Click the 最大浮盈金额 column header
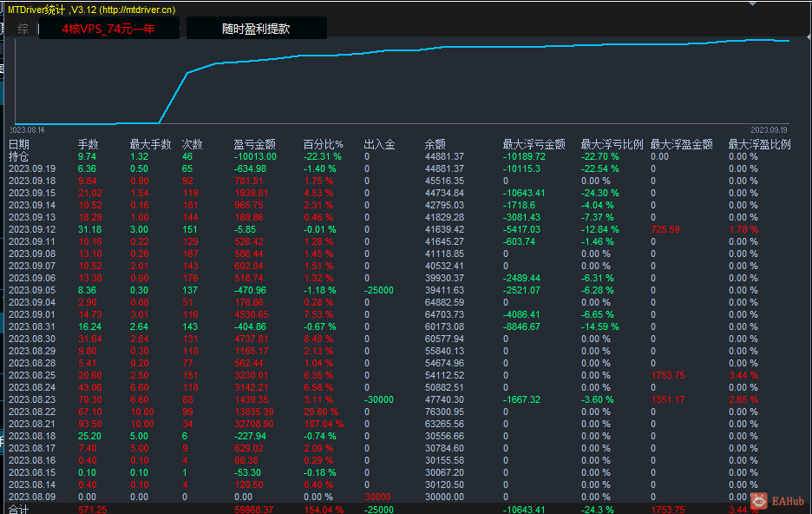The image size is (812, 514). click(682, 144)
